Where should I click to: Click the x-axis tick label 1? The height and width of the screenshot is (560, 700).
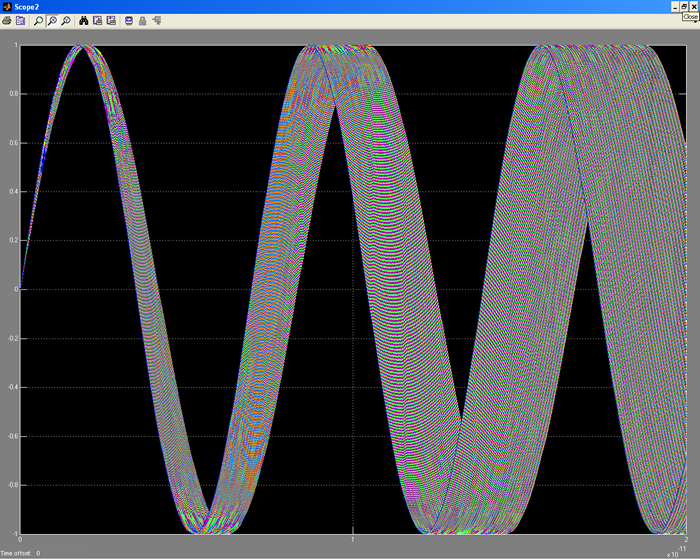[x=352, y=541]
